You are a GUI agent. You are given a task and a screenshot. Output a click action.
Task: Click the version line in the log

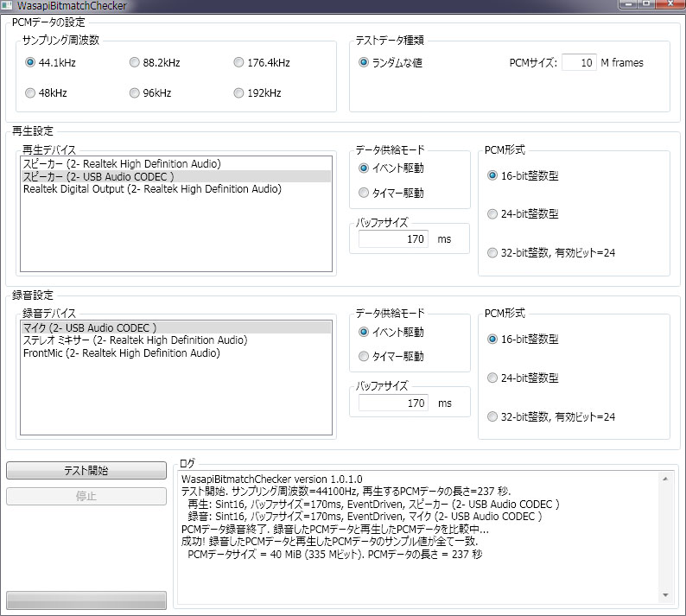pyautogui.click(x=271, y=479)
